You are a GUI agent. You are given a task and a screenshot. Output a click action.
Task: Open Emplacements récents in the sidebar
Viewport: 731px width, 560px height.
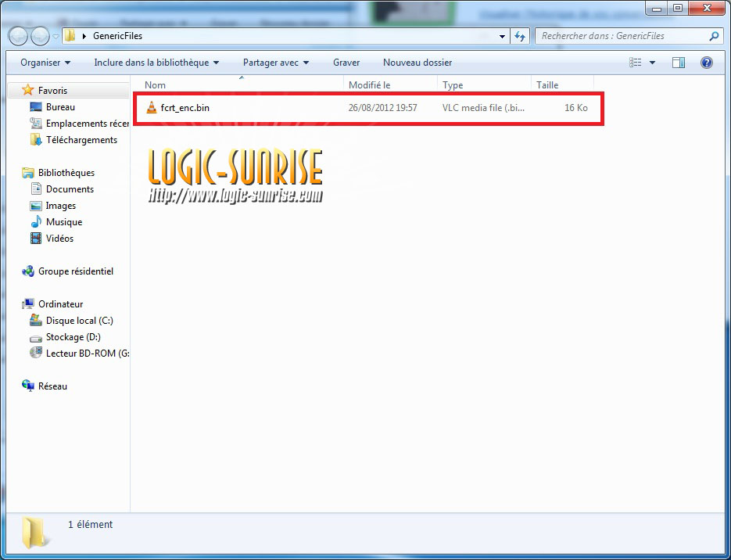tap(88, 124)
